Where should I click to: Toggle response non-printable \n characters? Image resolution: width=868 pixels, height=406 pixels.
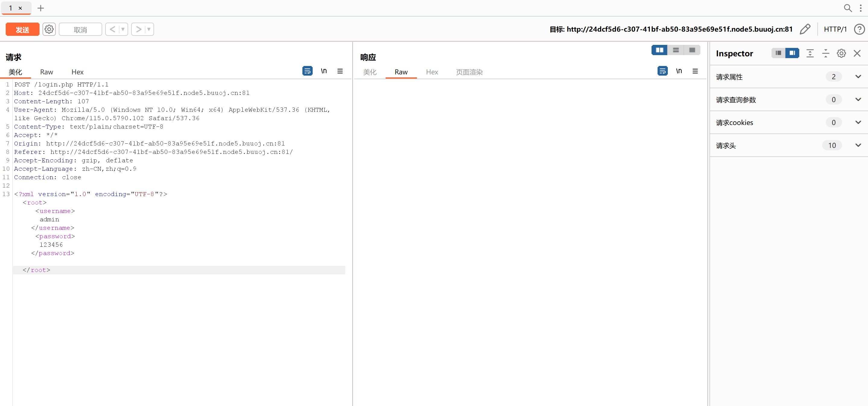(x=679, y=71)
